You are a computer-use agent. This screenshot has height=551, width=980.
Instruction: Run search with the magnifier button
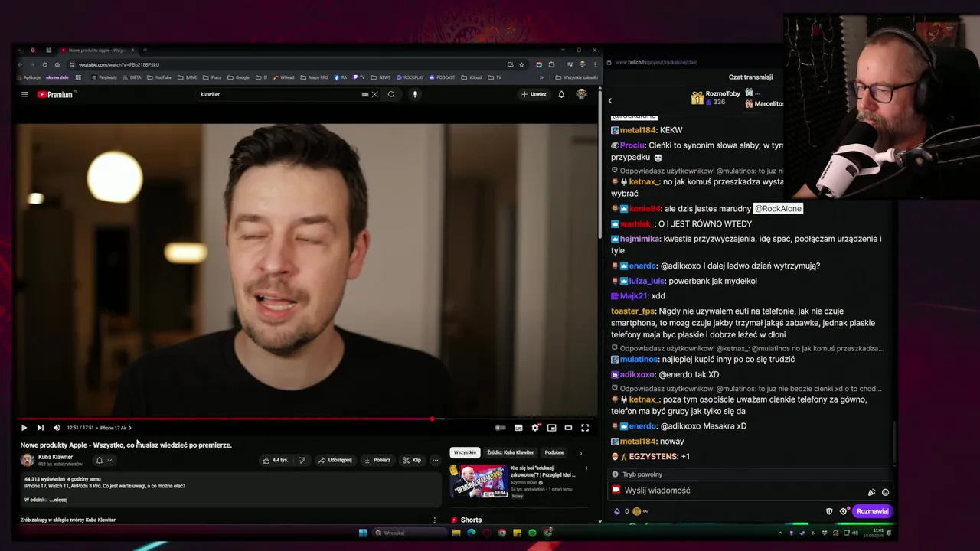pyautogui.click(x=391, y=94)
